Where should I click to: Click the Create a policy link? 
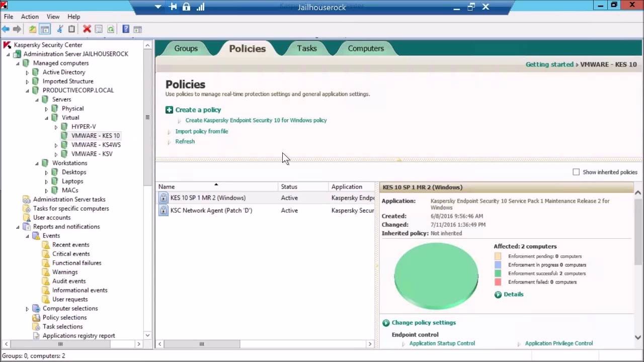[x=198, y=110]
